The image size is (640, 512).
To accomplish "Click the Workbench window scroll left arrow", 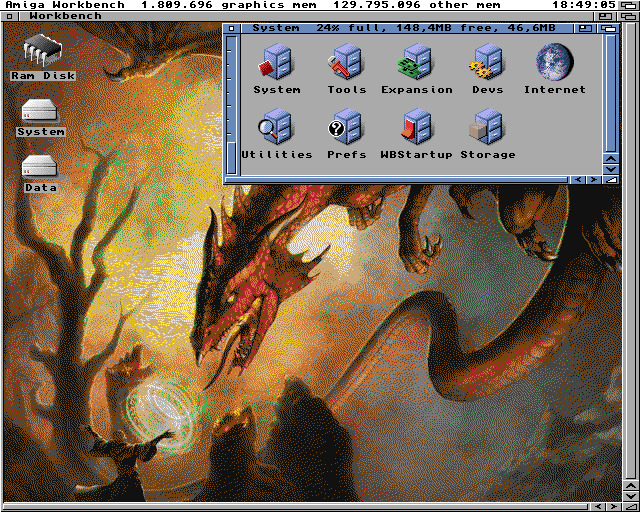I will point(598,507).
